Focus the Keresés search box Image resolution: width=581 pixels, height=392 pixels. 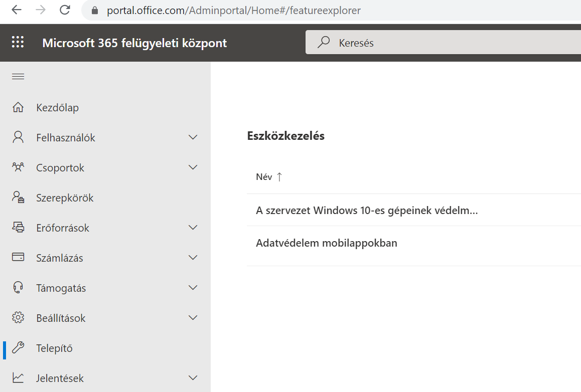(443, 43)
